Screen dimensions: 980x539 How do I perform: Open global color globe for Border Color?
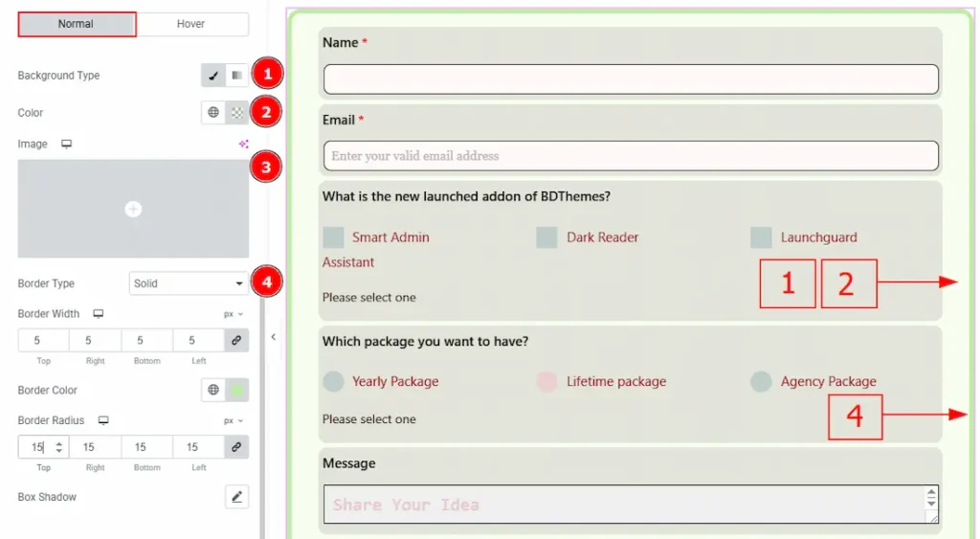click(x=213, y=390)
